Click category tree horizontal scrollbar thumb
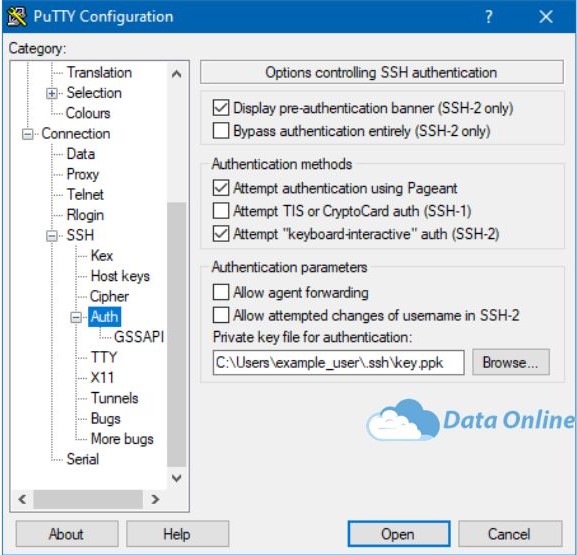Screen dimensions: 577x555 [x=88, y=499]
